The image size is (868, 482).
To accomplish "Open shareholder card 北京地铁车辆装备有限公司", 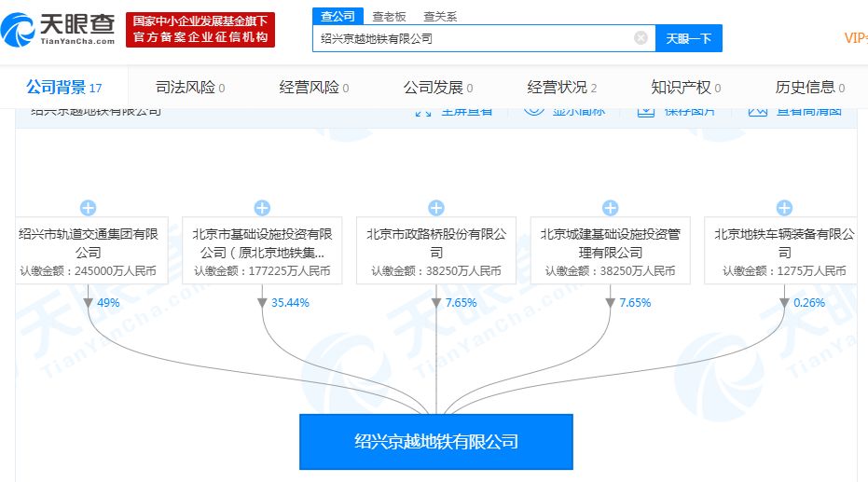I will [x=780, y=251].
